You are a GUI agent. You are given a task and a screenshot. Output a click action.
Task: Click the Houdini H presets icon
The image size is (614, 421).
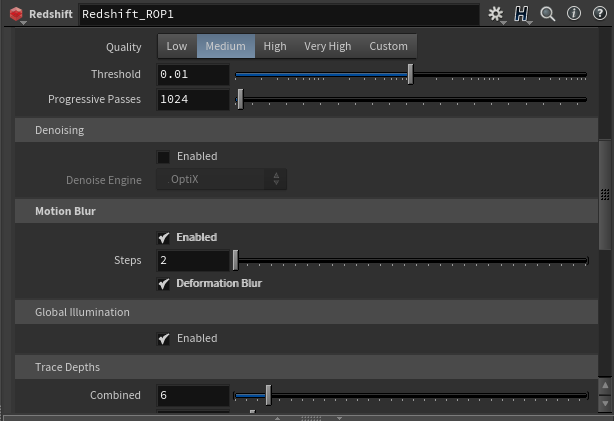[522, 14]
